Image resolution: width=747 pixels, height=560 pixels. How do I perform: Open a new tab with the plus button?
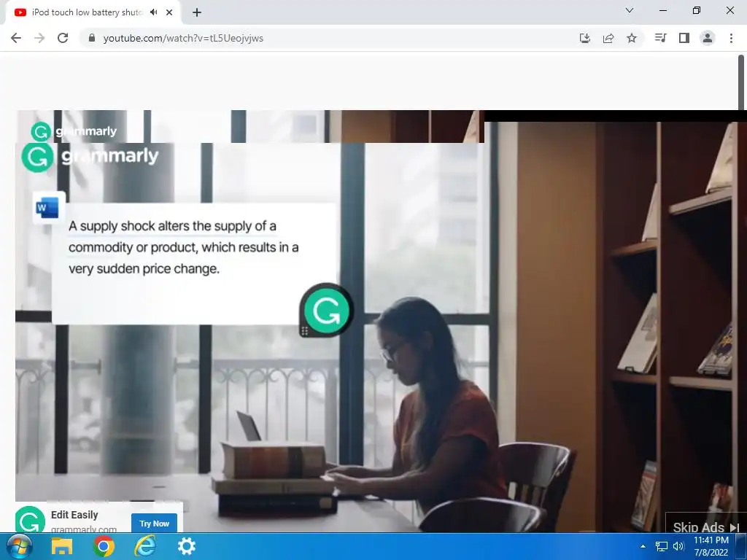(x=197, y=12)
